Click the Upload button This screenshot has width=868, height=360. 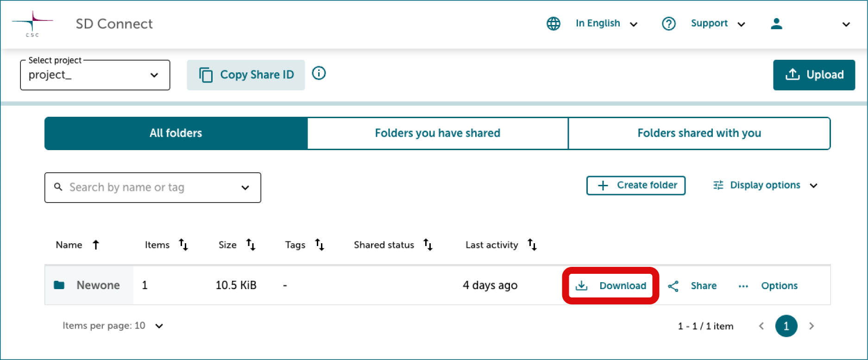pyautogui.click(x=814, y=75)
